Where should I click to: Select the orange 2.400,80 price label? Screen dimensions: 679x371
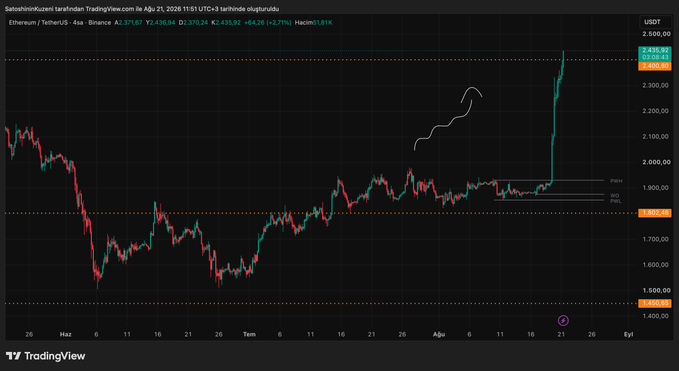click(x=655, y=66)
